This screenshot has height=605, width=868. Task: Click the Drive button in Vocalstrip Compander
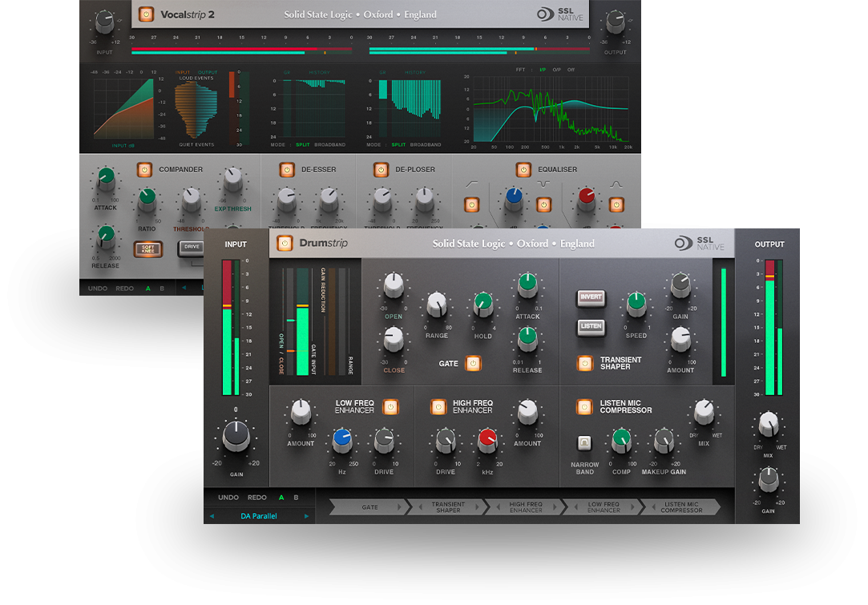point(192,248)
